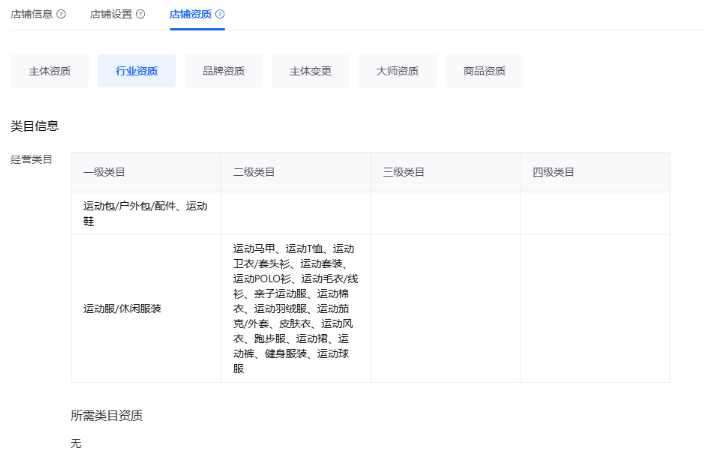704x451 pixels.
Task: Click the help icon beside 店铺信息
Action: pos(61,14)
